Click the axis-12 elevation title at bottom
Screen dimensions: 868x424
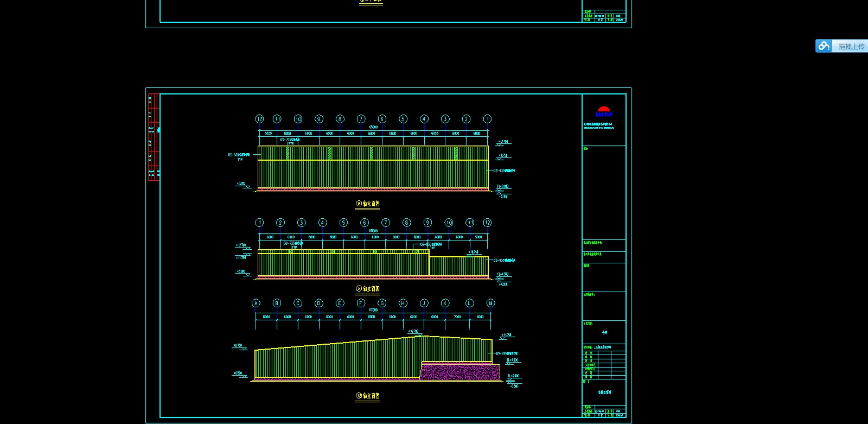point(368,396)
